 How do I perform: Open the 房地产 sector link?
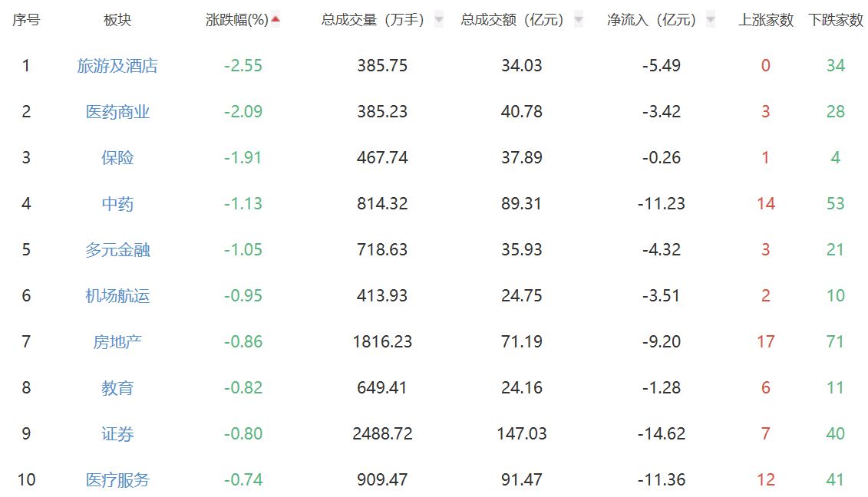(x=117, y=342)
